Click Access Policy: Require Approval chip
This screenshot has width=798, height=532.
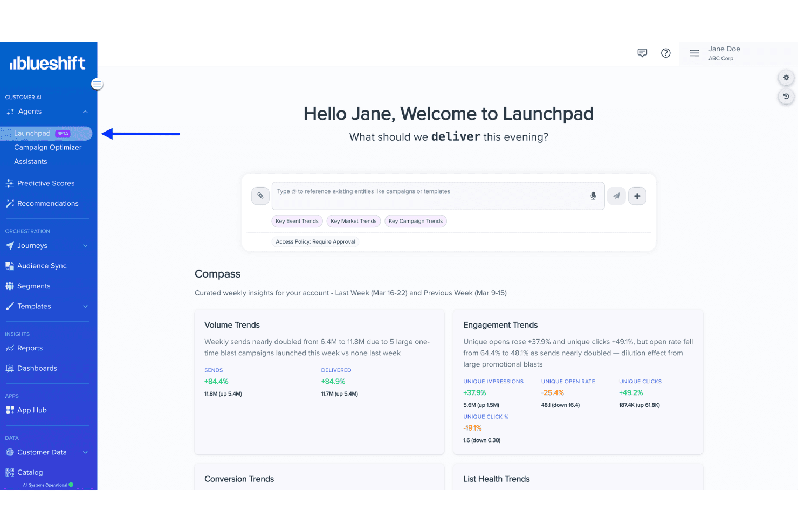pos(315,241)
